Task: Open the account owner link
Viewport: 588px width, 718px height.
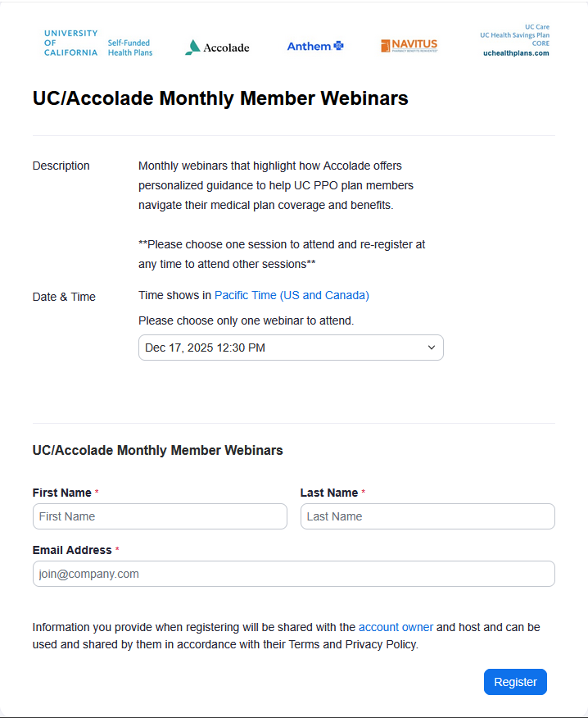Action: (396, 627)
